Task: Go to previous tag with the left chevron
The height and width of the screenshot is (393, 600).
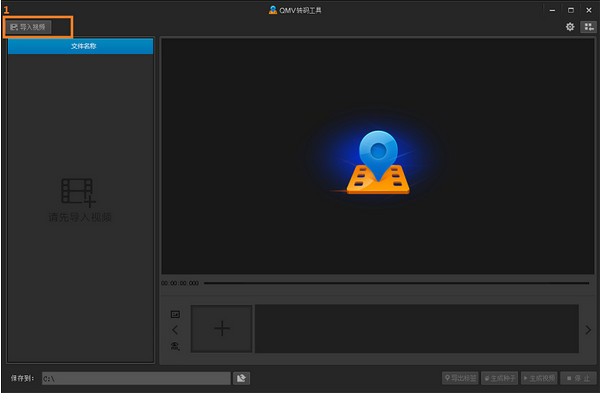Action: click(175, 330)
